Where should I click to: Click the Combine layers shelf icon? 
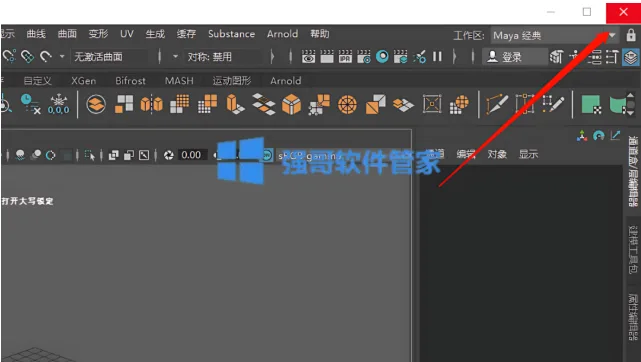pos(96,104)
